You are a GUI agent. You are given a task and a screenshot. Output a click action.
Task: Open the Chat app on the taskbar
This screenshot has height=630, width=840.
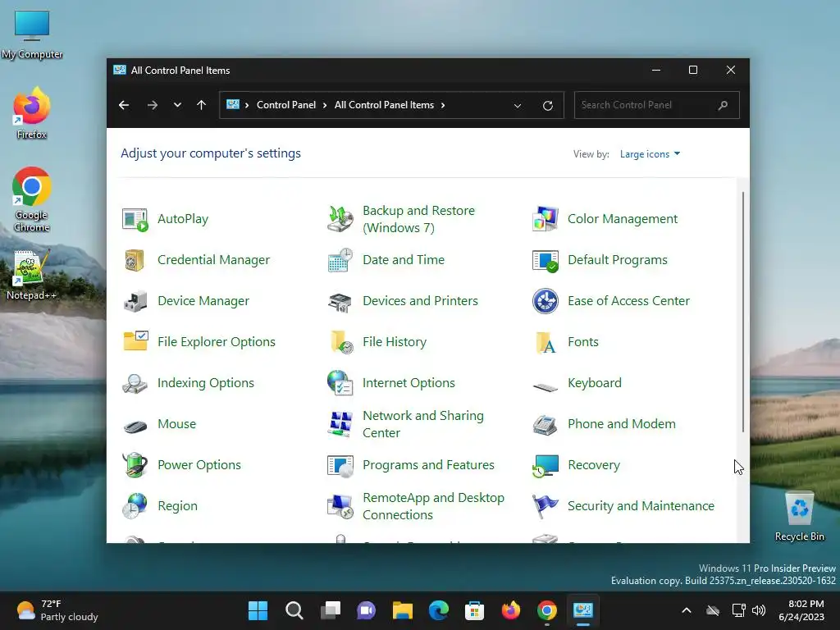click(367, 610)
